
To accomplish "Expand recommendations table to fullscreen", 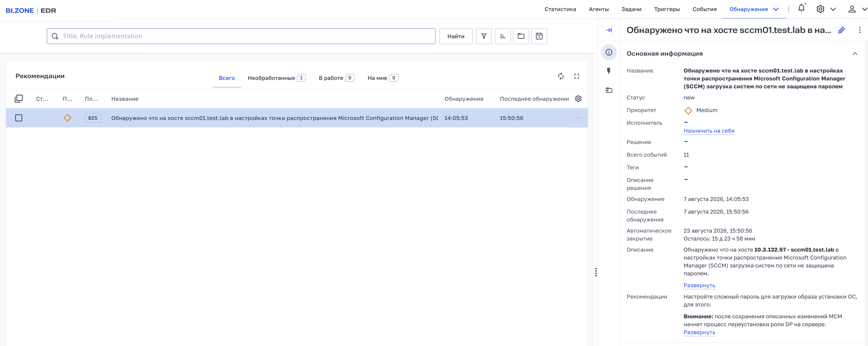I will click(576, 76).
